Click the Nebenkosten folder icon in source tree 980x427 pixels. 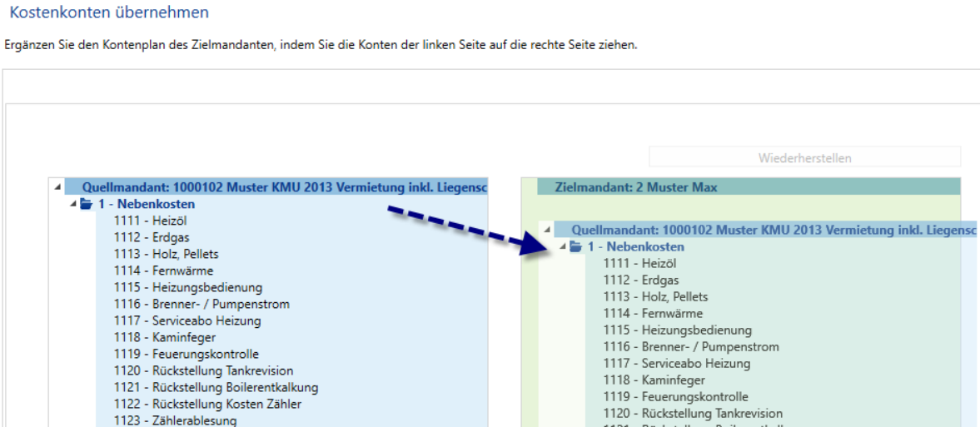pos(87,204)
